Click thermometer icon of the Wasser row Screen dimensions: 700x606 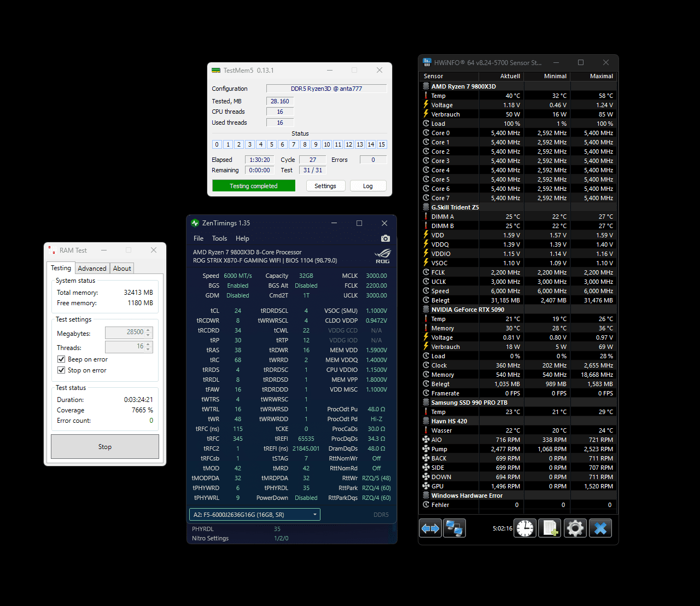[x=426, y=430]
